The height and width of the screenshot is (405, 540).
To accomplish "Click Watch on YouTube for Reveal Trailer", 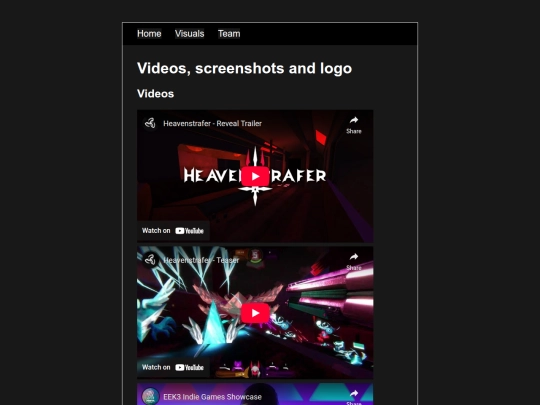I will coord(173,231).
